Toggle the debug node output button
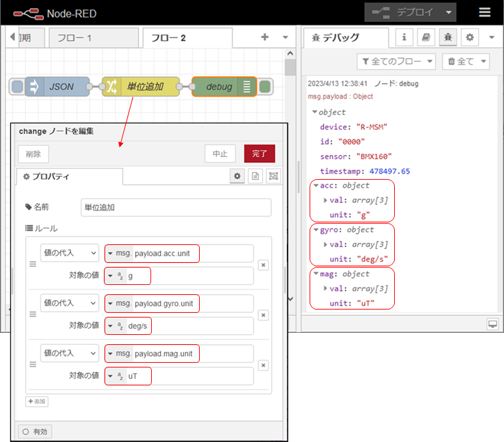 [265, 87]
